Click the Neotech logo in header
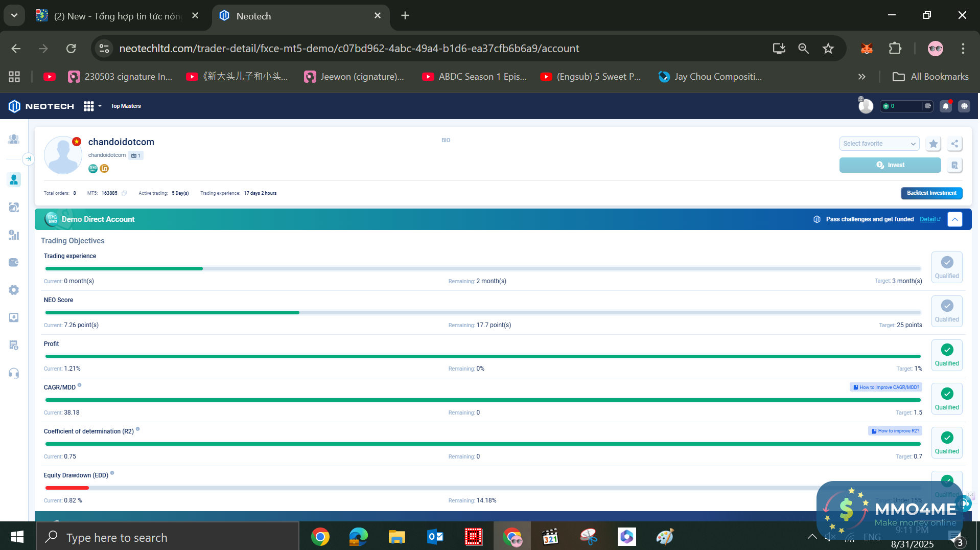980x550 pixels. tap(41, 106)
